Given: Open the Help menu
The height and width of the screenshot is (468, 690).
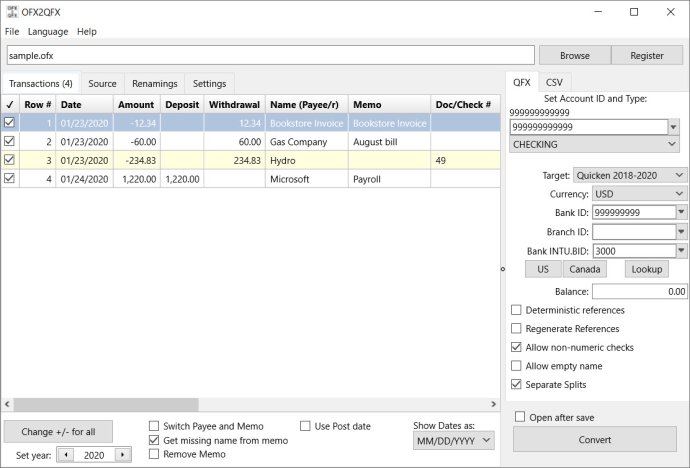Looking at the screenshot, I should point(87,32).
